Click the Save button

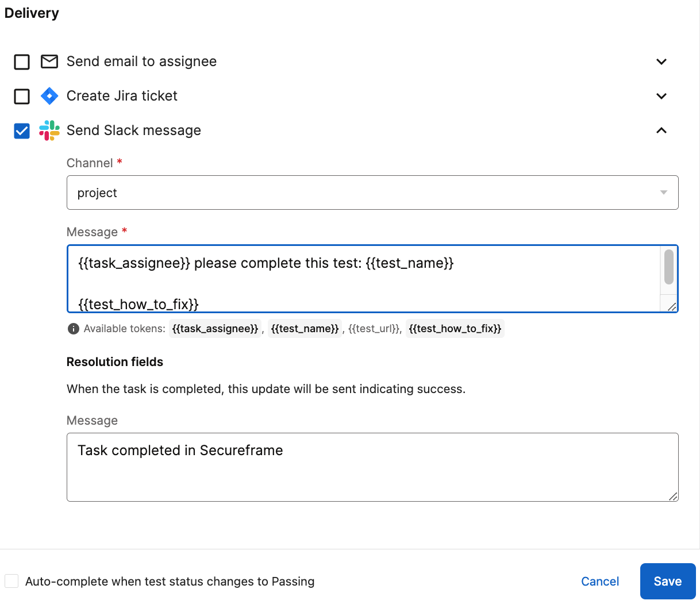click(668, 581)
